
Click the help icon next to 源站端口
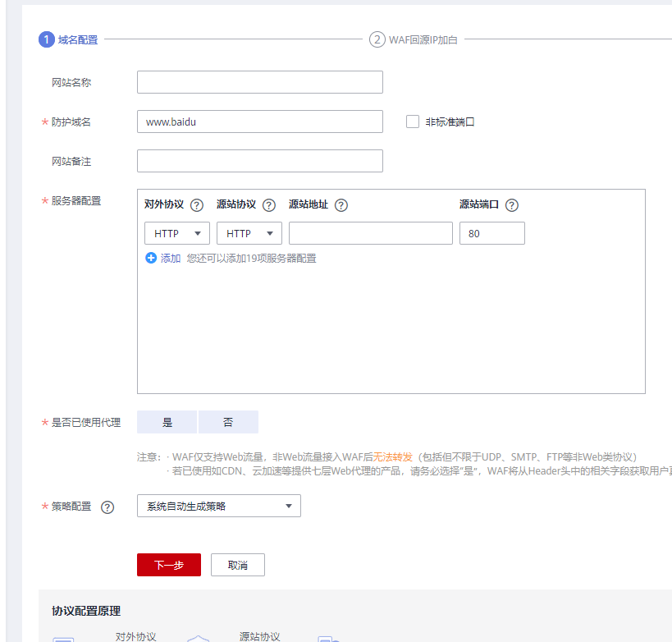click(x=512, y=205)
